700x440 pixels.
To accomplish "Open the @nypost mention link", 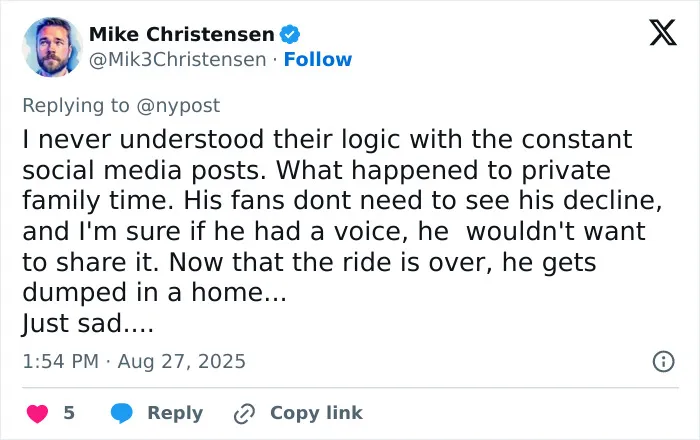I will 178,106.
